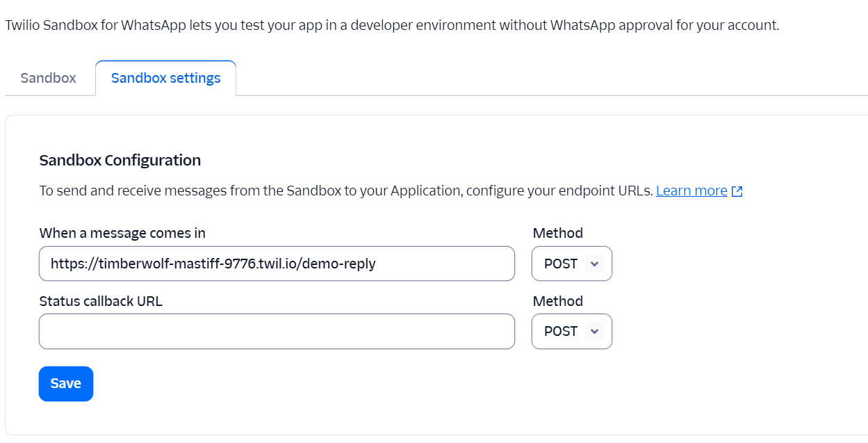The width and height of the screenshot is (868, 443).
Task: Switch to the Sandbox tab
Action: click(48, 78)
